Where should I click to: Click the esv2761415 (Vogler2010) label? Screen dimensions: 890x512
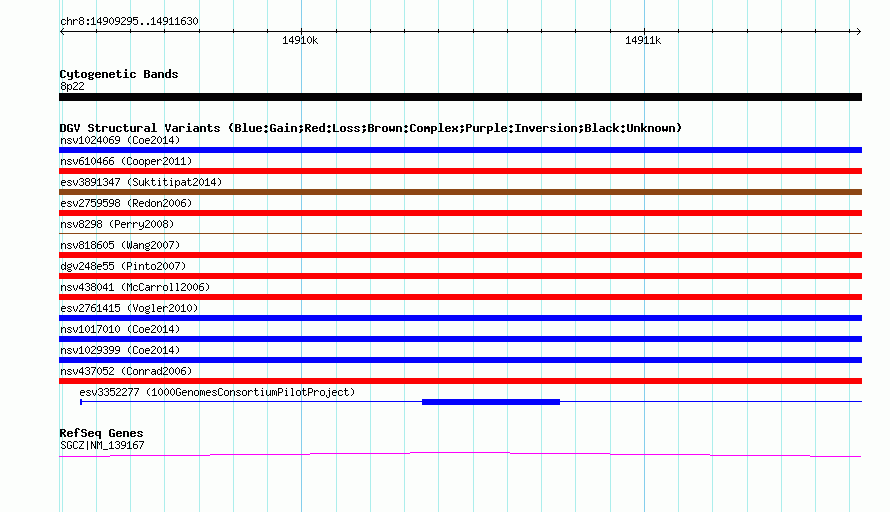click(x=129, y=308)
